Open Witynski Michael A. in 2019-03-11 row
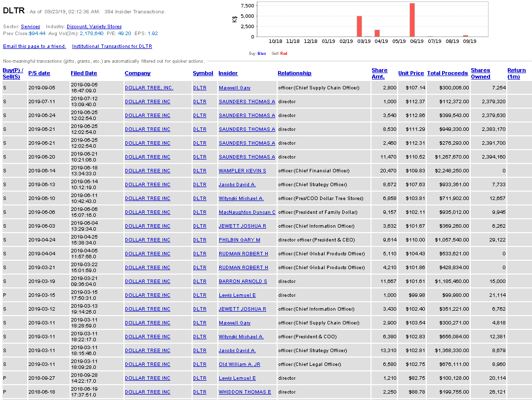Image resolution: width=532 pixels, height=400 pixels. (241, 337)
